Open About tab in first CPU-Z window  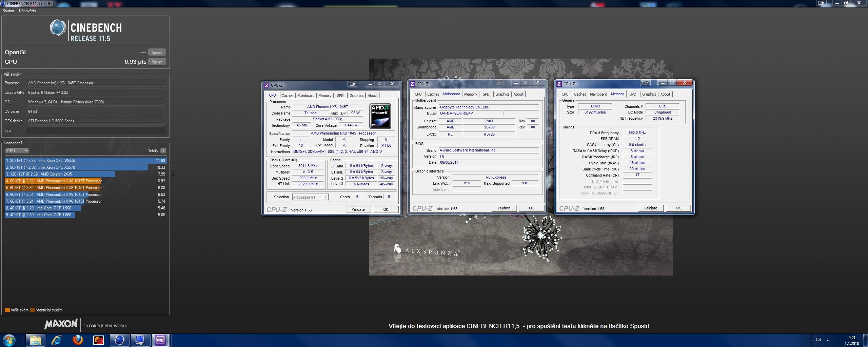pos(373,96)
